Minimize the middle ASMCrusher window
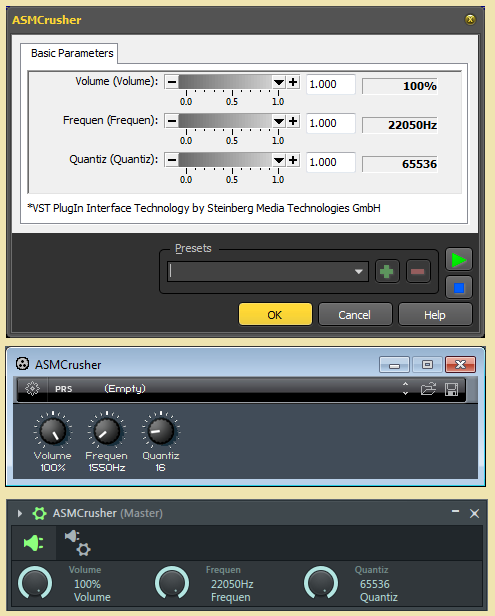Screen dimensions: 495x616 [x=394, y=365]
